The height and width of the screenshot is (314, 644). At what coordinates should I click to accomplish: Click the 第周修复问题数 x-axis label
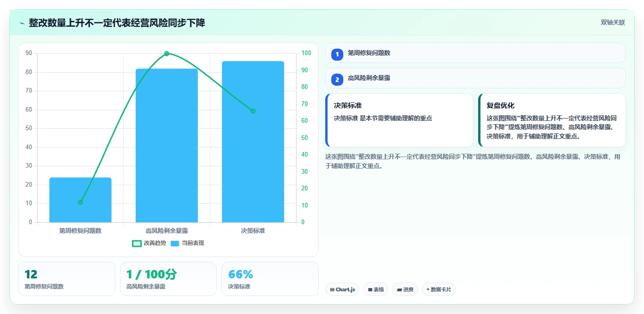tap(81, 231)
